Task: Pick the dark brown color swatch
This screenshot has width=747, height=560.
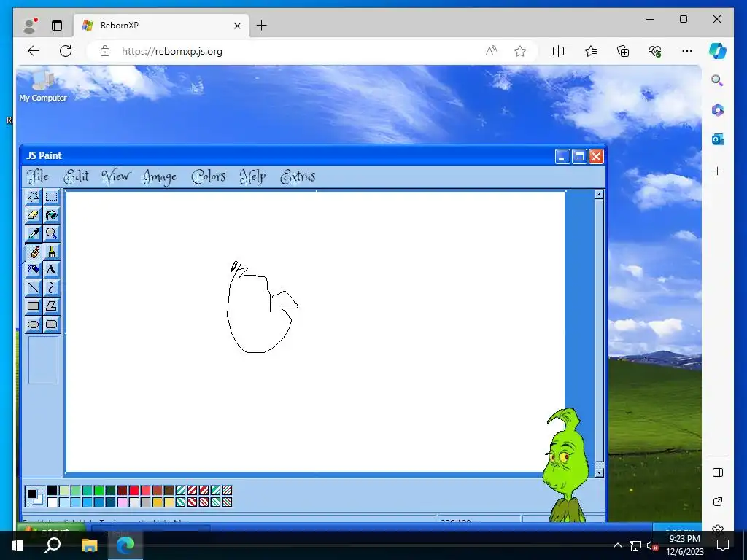Action: tap(169, 491)
